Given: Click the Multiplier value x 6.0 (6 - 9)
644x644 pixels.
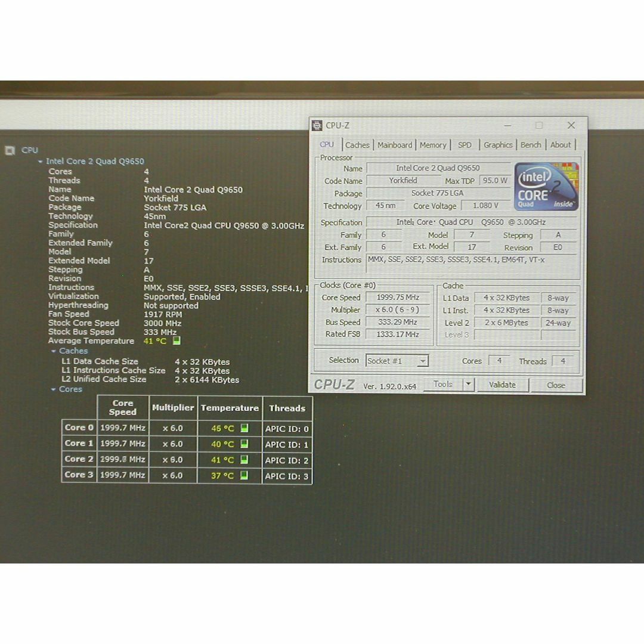Looking at the screenshot, I should tap(398, 309).
